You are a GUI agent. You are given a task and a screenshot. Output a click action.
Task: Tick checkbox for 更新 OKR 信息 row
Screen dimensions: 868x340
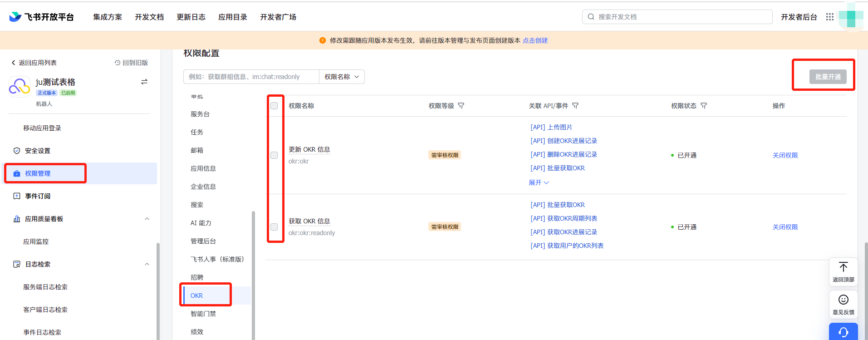pos(274,155)
